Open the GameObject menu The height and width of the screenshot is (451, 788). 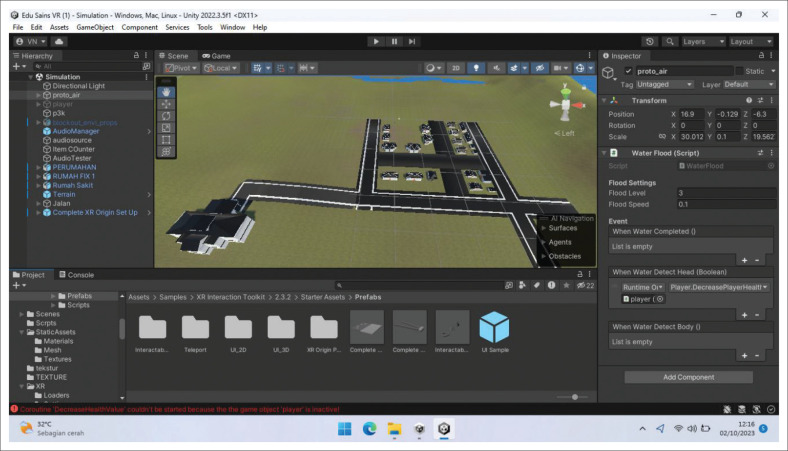[96, 27]
